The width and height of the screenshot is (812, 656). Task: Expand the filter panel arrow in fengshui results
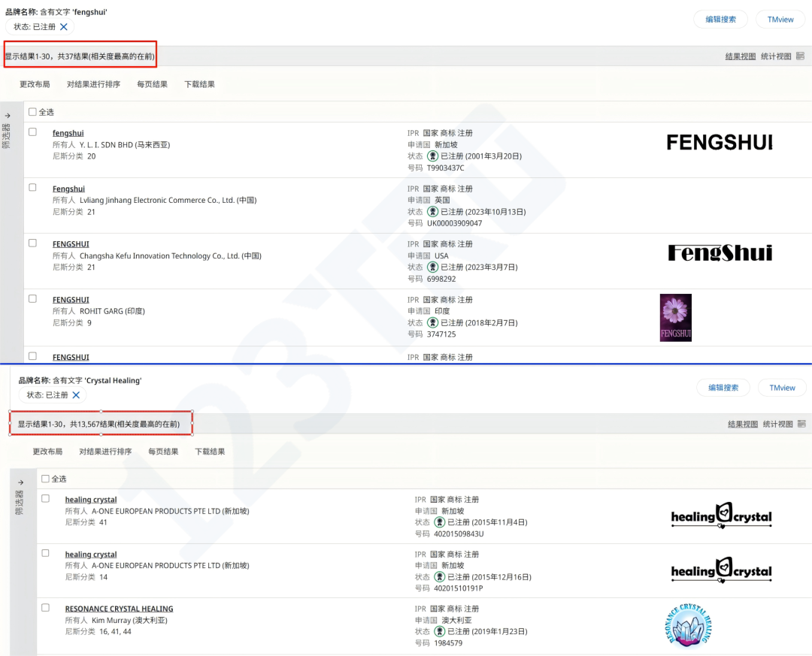(8, 116)
